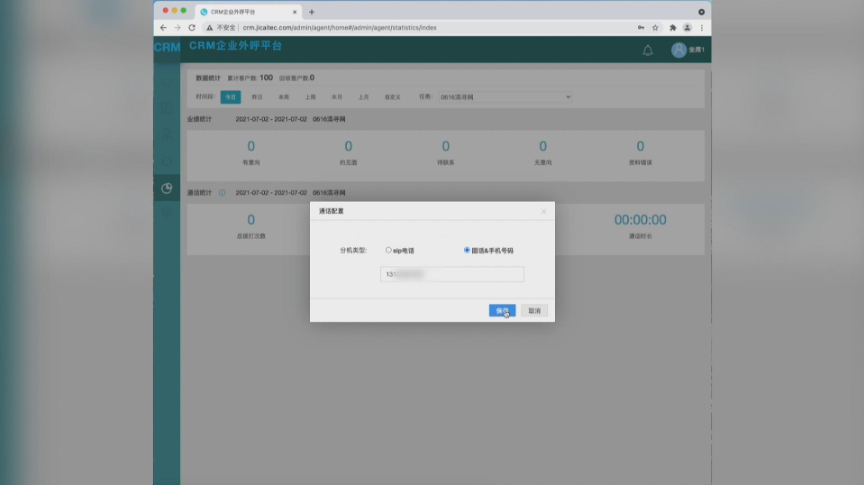This screenshot has height=485, width=864.
Task: Click the tab search circle icon at top right
Action: (701, 12)
